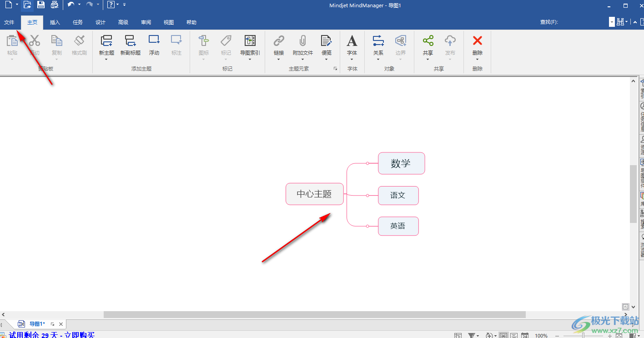
Task: Click the Boundary (边界) icon
Action: [x=401, y=41]
